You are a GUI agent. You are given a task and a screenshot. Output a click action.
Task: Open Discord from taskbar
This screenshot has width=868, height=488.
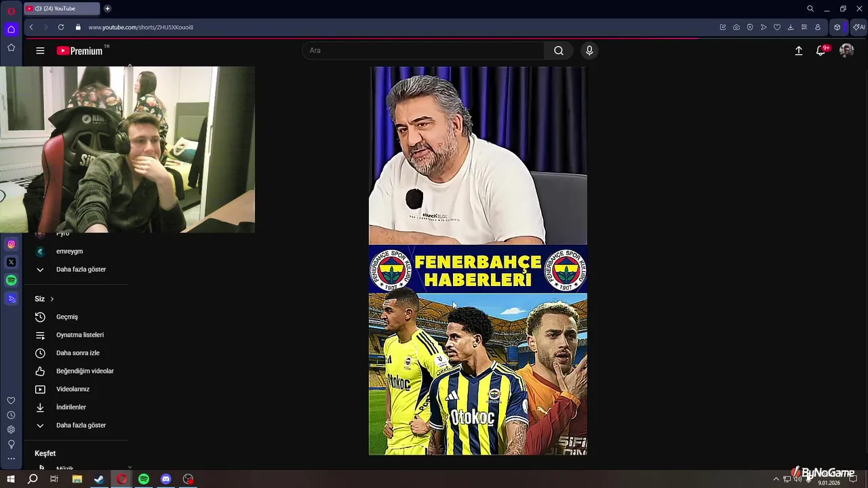pyautogui.click(x=166, y=479)
